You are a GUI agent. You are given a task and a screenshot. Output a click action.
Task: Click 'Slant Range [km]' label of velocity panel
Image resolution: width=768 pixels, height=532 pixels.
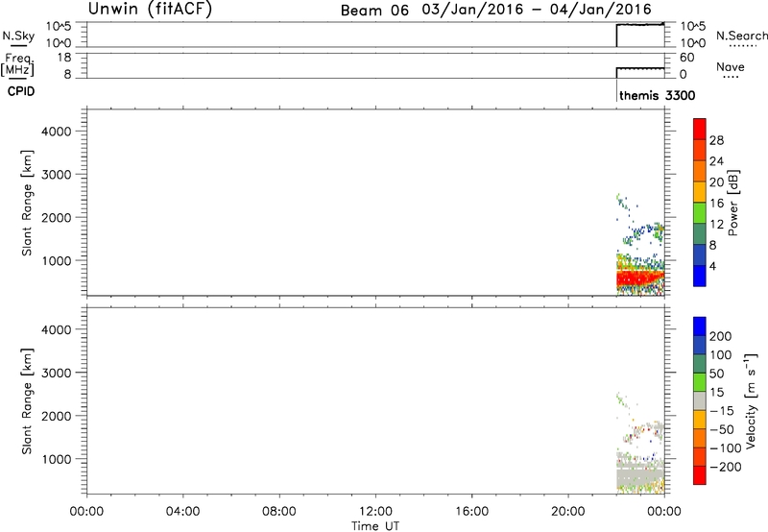[x=27, y=401]
